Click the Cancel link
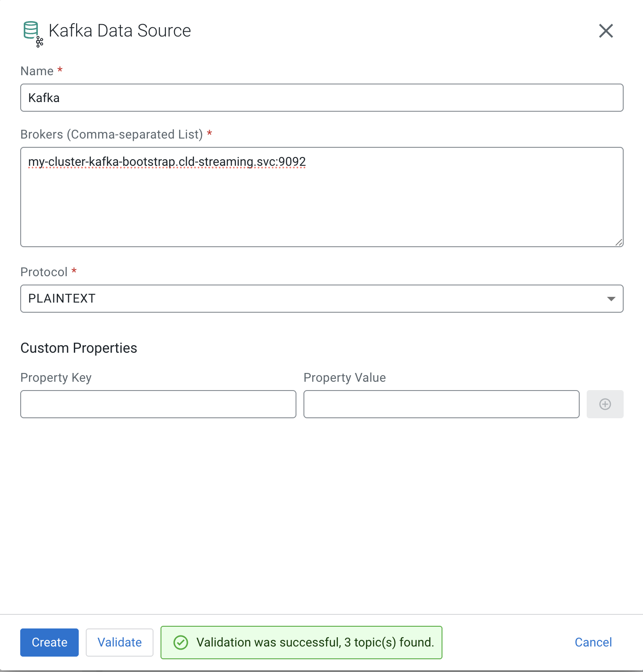The image size is (643, 672). click(593, 643)
